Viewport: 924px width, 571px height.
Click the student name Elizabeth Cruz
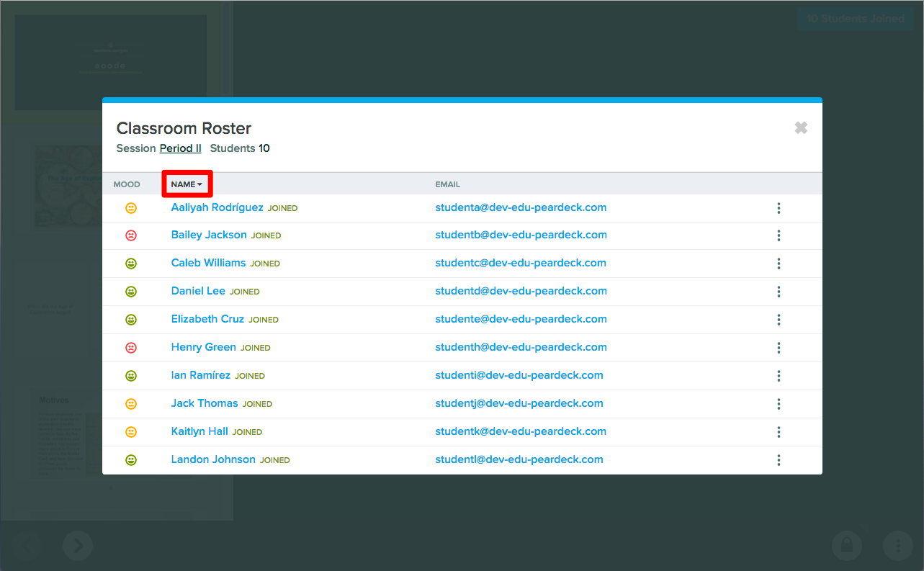pos(208,319)
